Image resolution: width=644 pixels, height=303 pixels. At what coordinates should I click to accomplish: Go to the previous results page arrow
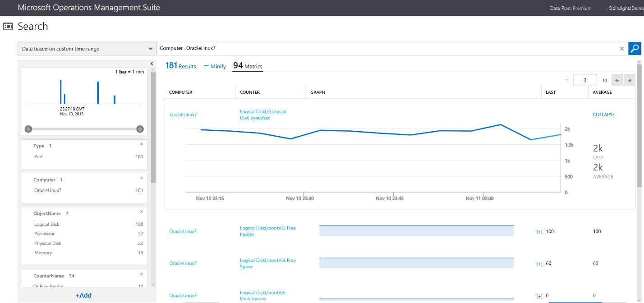617,80
